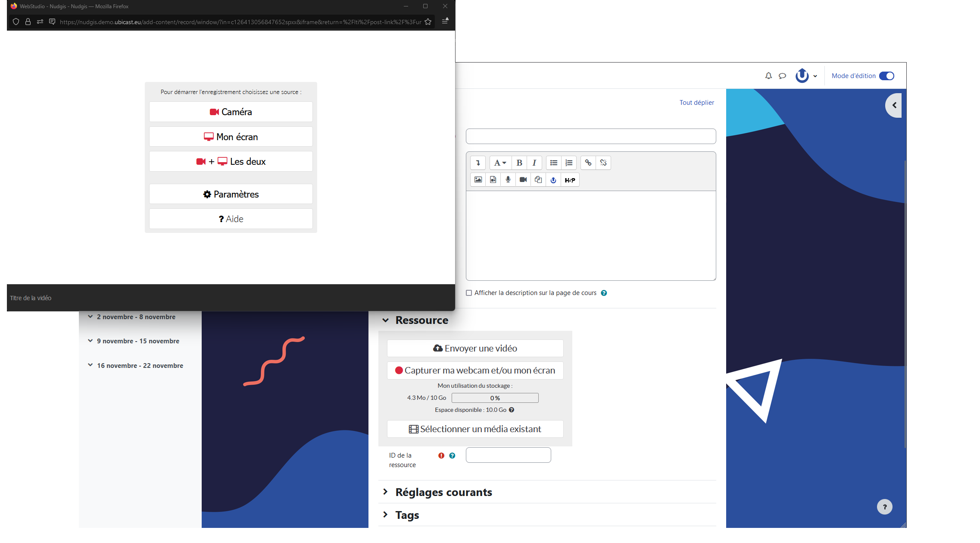Open Paramètres in the recording window

(231, 194)
